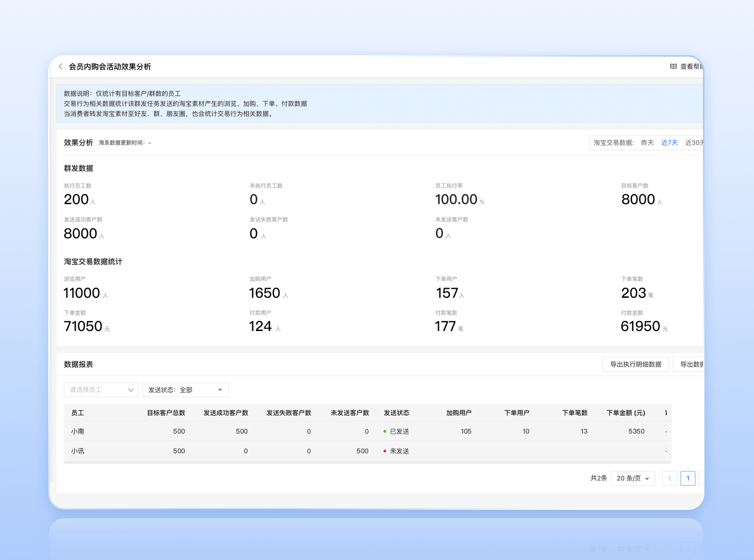Click the 发送成功客户数 column header

[226, 413]
